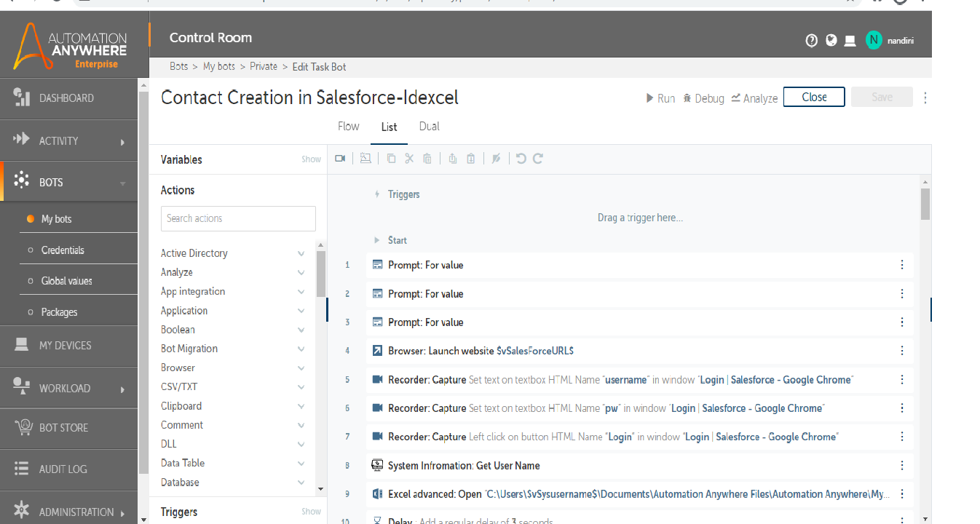Open options menu for step 4 Browser action
The height and width of the screenshot is (524, 980).
point(902,351)
